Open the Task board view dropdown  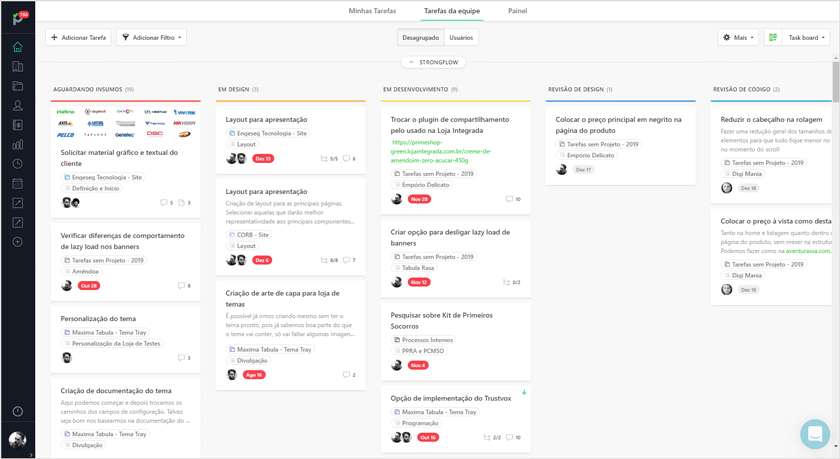click(806, 37)
